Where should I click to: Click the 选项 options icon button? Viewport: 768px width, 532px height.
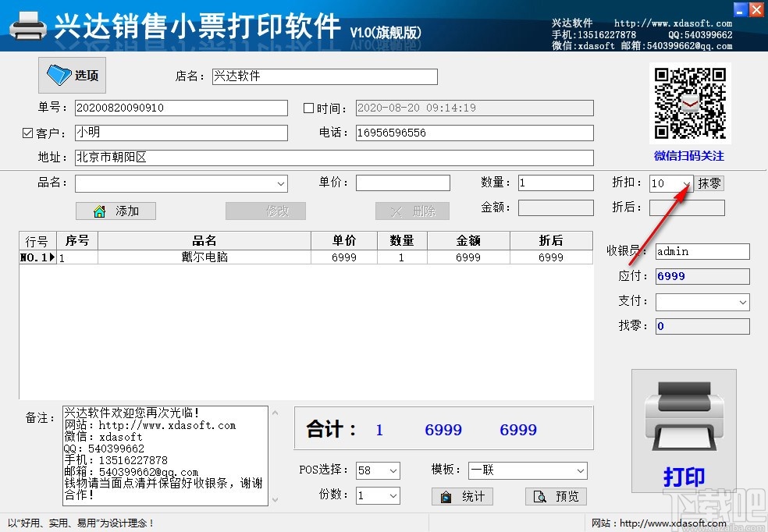click(x=71, y=75)
